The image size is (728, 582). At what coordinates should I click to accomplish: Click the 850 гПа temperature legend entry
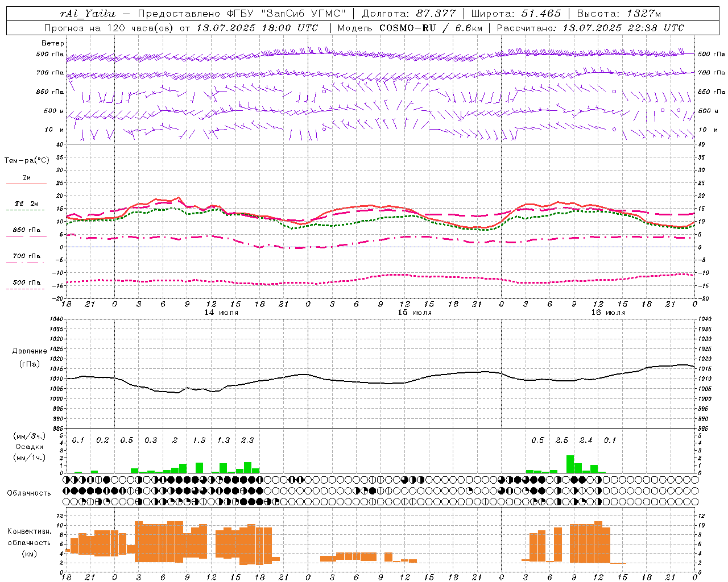coord(27,230)
